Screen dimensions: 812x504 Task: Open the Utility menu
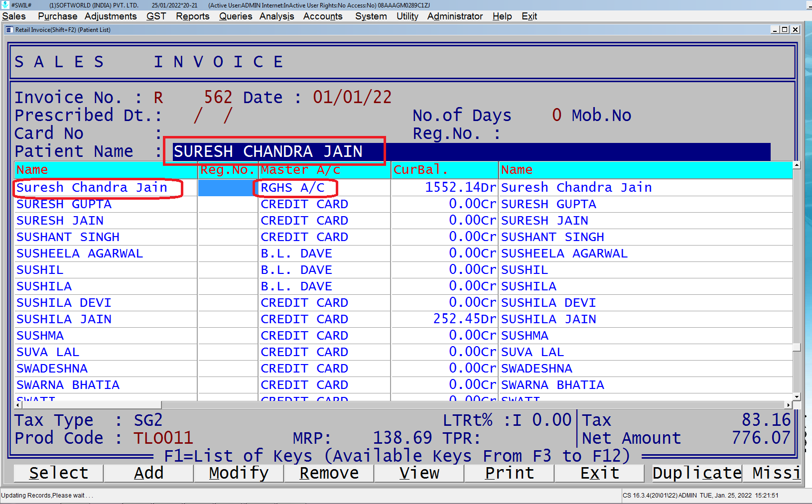click(407, 16)
